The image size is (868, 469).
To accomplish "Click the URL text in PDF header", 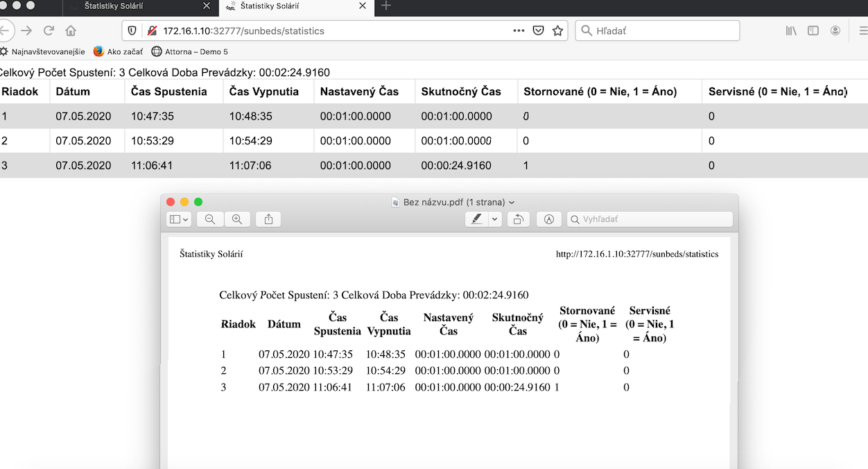I will tap(637, 254).
